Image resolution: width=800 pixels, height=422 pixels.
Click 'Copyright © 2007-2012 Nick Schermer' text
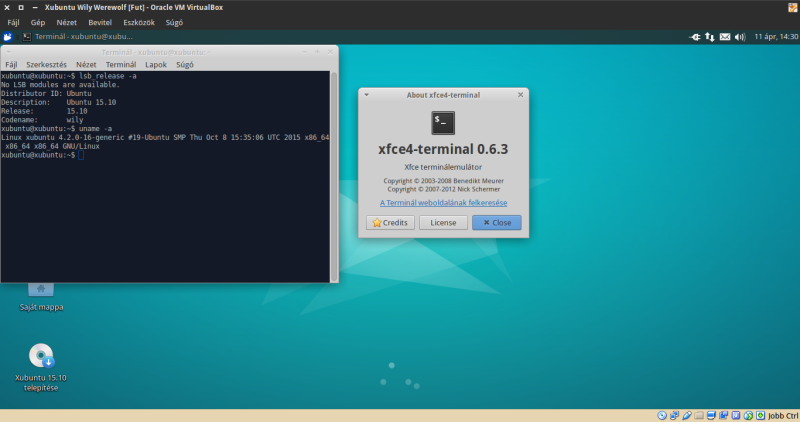coord(443,189)
